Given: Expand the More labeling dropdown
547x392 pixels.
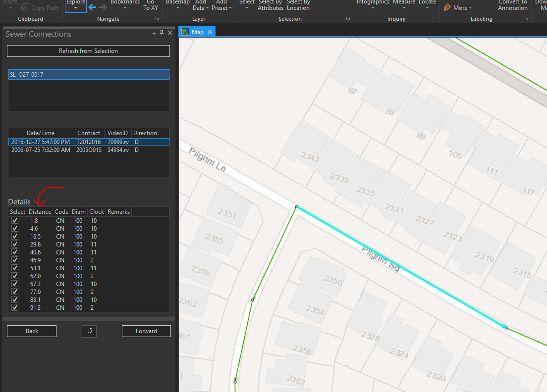Looking at the screenshot, I should pos(470,8).
